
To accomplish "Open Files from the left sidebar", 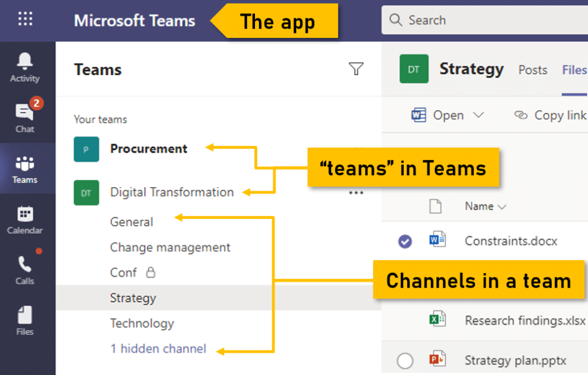I will click(24, 320).
